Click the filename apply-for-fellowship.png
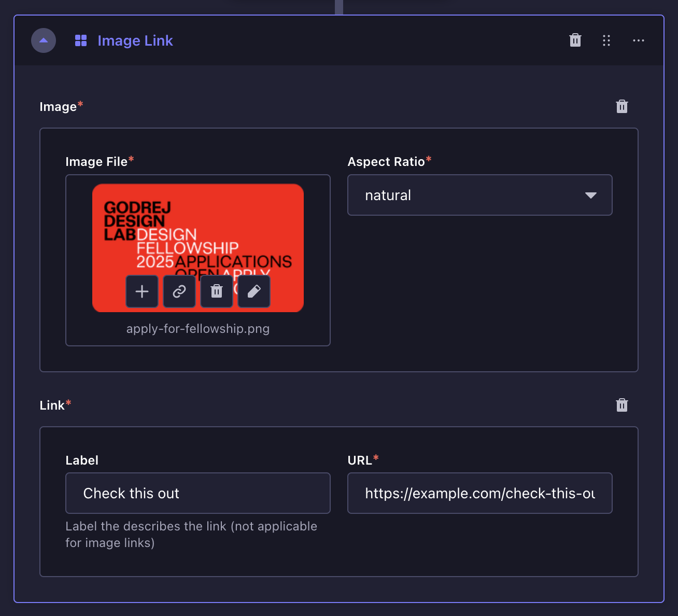 tap(198, 328)
